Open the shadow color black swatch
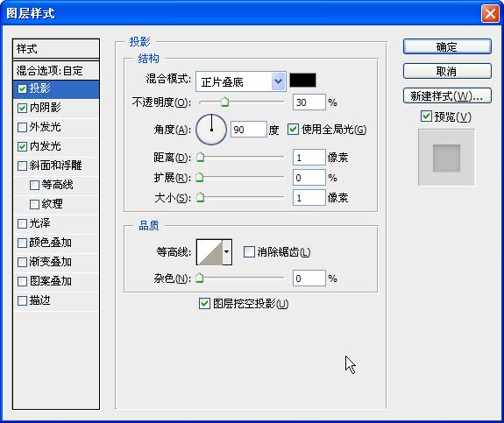 [302, 81]
